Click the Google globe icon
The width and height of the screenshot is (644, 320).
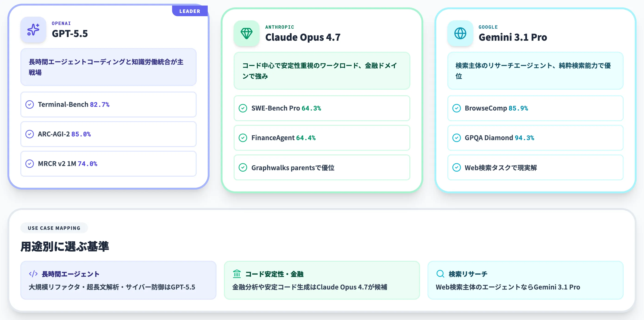(x=460, y=33)
